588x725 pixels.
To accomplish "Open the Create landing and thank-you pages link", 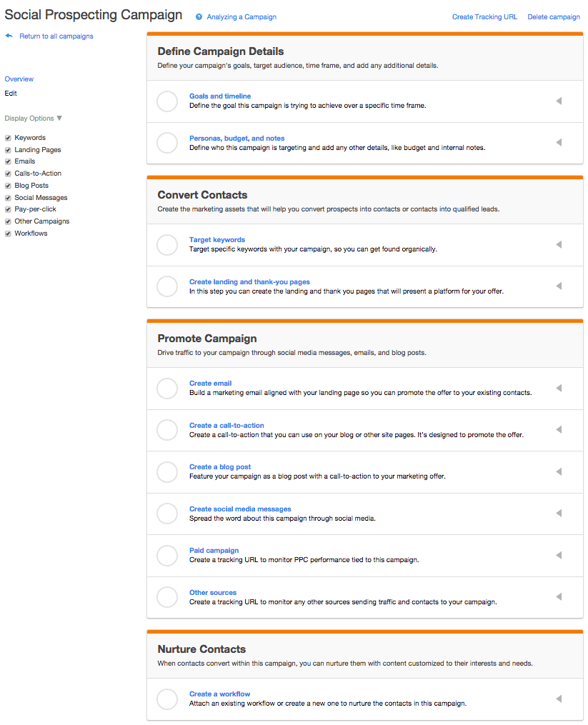I will click(x=249, y=281).
